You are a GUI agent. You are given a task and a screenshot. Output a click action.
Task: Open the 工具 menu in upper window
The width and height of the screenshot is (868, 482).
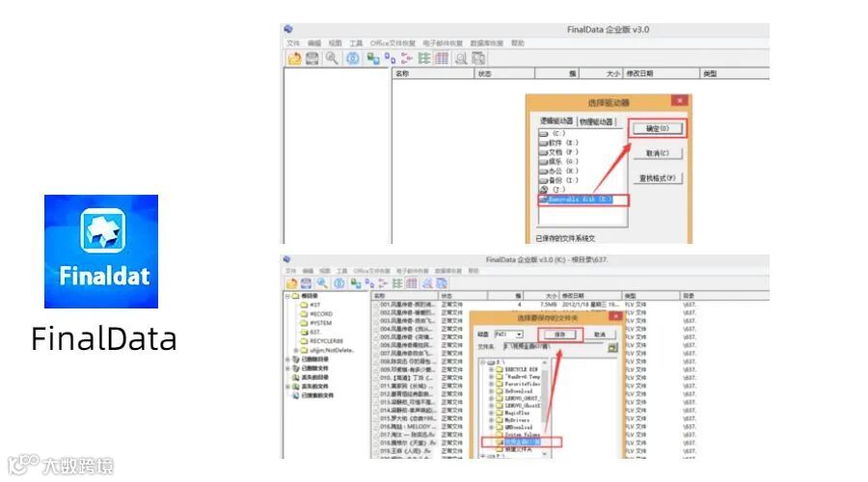(x=356, y=43)
